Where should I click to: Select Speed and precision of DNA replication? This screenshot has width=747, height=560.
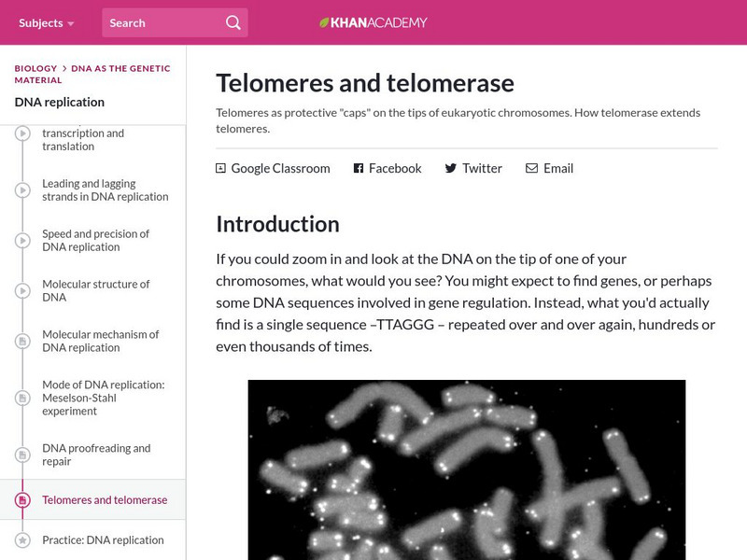pos(95,241)
